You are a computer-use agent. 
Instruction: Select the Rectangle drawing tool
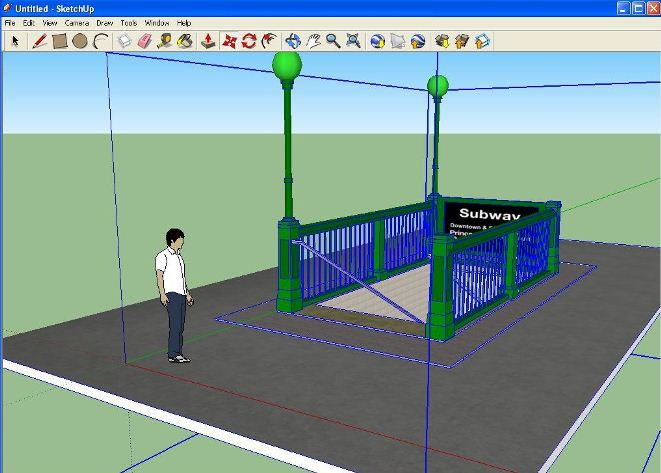coord(59,41)
